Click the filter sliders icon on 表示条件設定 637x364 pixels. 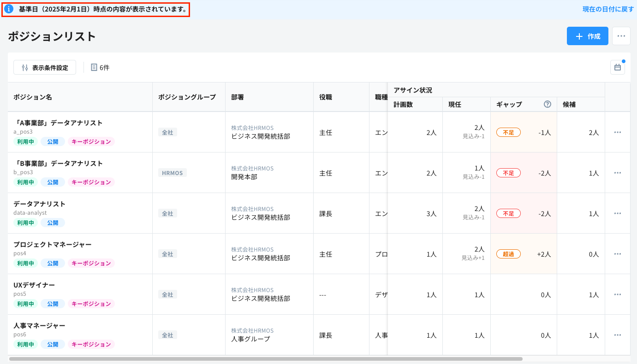[25, 67]
